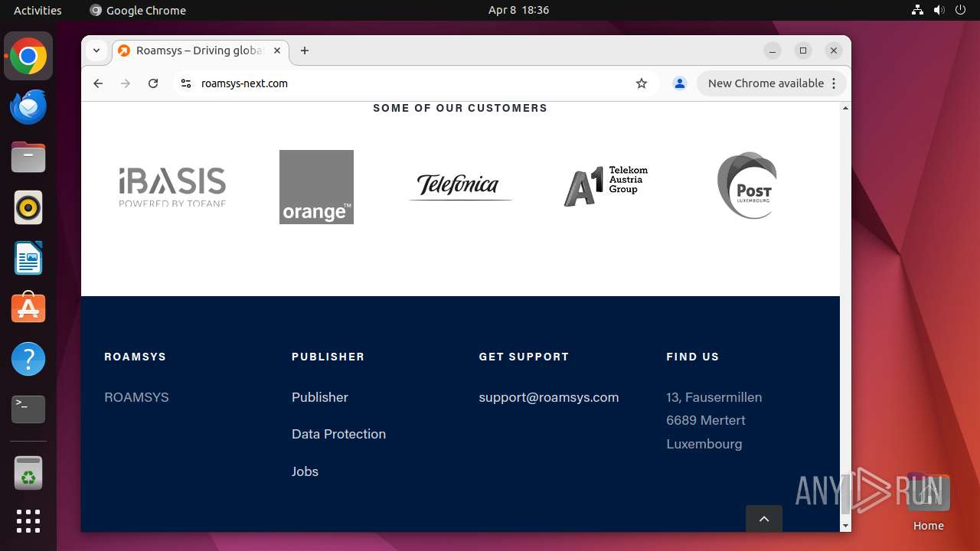Open the Files manager from dock
The width and height of the screenshot is (980, 551).
[x=28, y=158]
